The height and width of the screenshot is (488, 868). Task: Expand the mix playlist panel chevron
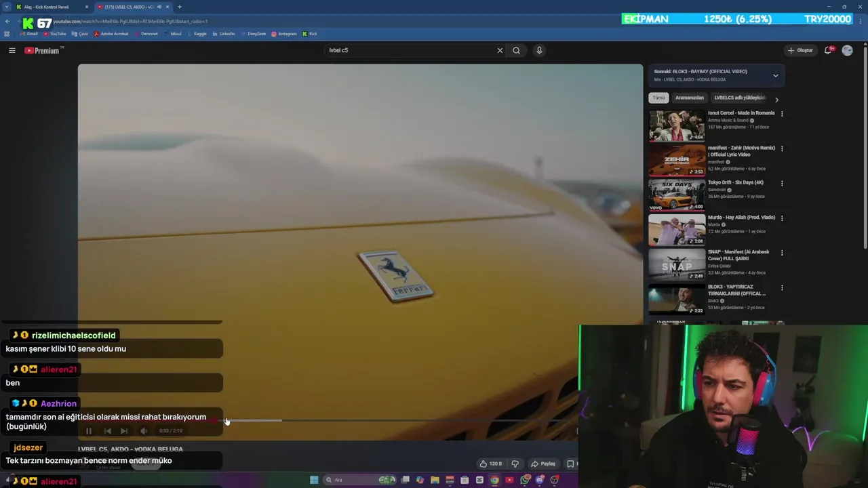(775, 75)
